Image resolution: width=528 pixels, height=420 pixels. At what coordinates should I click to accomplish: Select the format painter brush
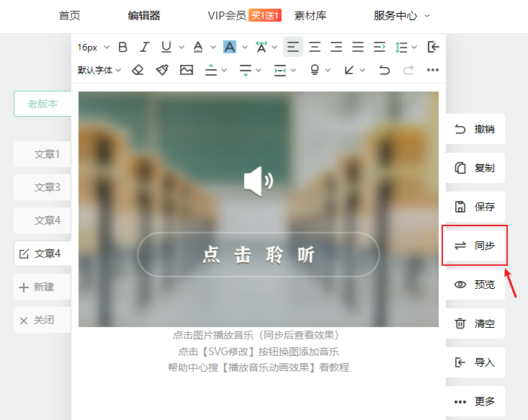tap(162, 70)
